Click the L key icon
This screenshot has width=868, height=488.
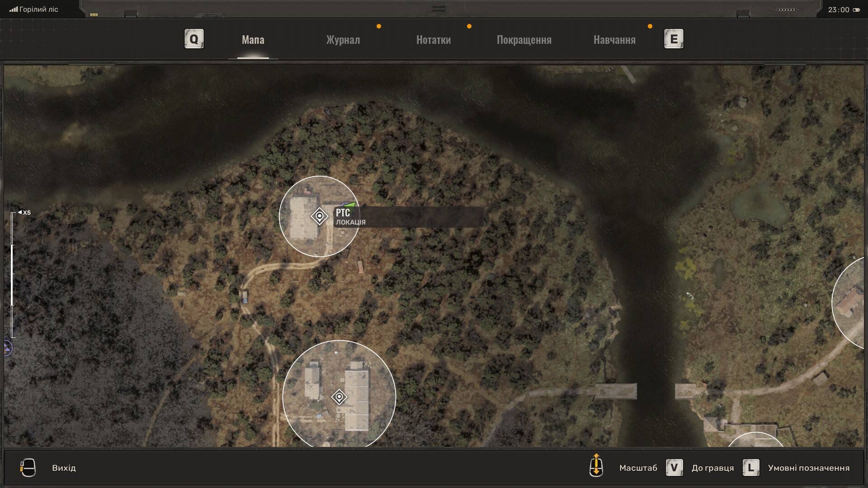click(751, 468)
